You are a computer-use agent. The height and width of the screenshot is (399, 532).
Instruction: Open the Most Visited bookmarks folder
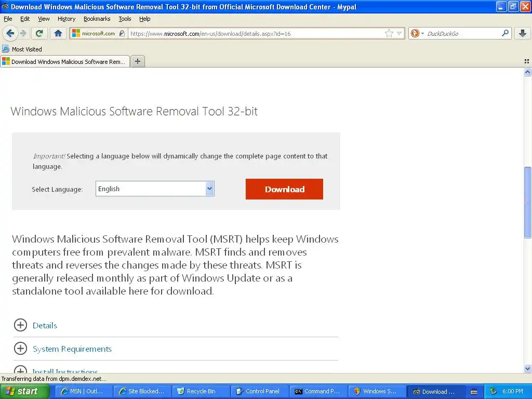tap(22, 49)
